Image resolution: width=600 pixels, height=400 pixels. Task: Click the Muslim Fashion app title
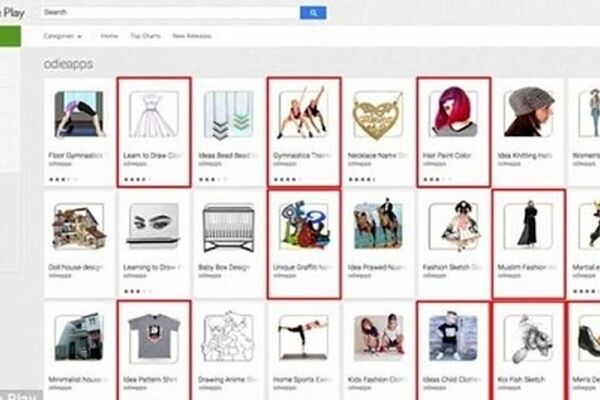click(x=527, y=267)
